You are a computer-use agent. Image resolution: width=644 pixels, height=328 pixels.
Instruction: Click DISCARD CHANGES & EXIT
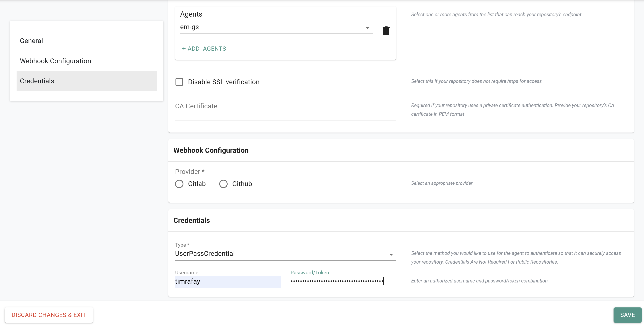click(x=49, y=315)
